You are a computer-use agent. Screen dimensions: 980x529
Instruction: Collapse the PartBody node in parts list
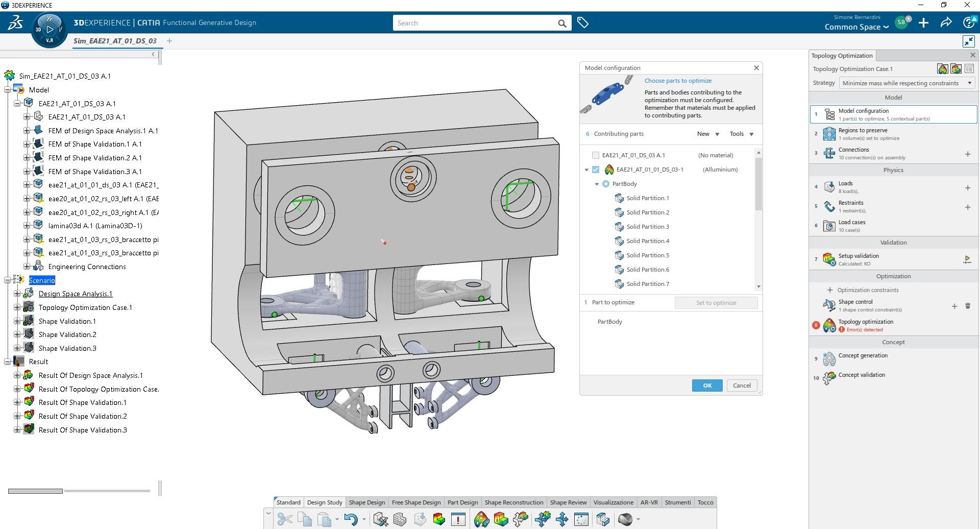click(x=597, y=184)
